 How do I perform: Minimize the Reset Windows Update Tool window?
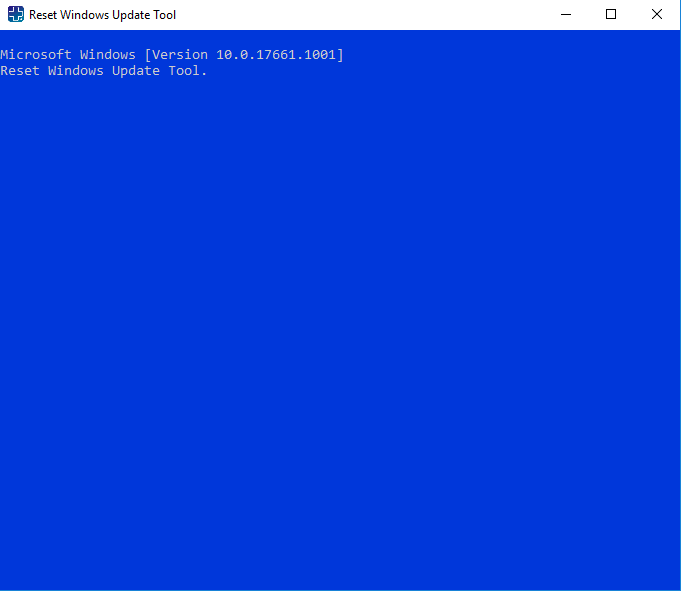pyautogui.click(x=565, y=14)
